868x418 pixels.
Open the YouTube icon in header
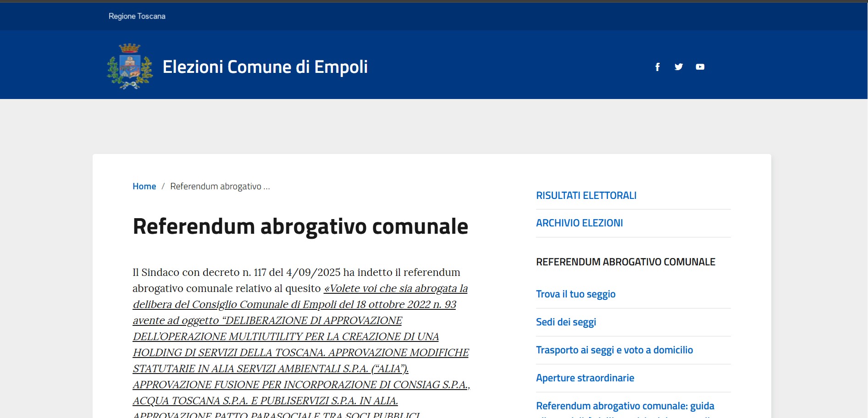pos(700,67)
